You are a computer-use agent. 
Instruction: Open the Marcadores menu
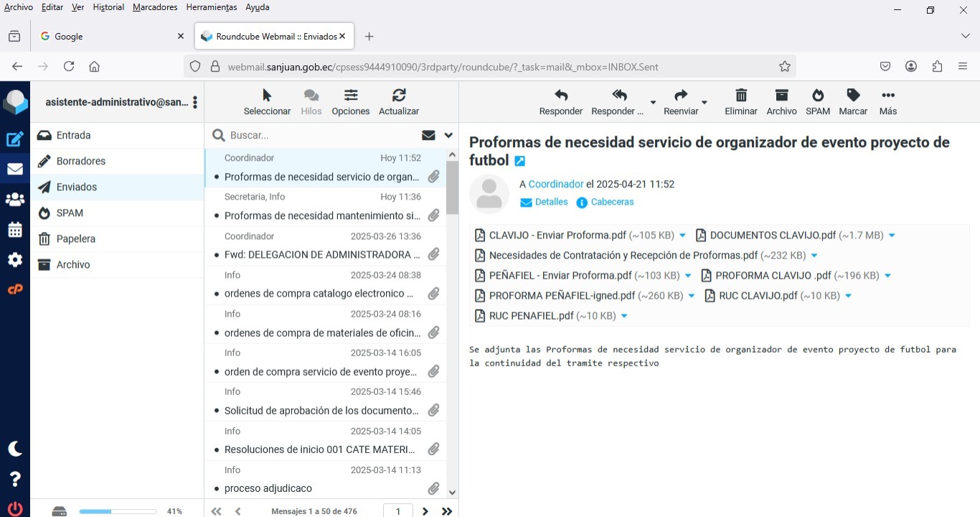[155, 7]
